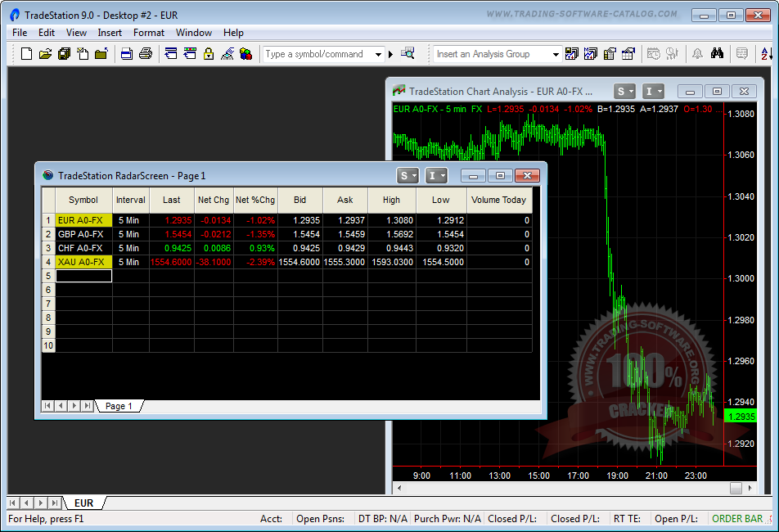Screen dimensions: 779x532
Task: Click the binoculars icon in toolbar
Action: (717, 54)
